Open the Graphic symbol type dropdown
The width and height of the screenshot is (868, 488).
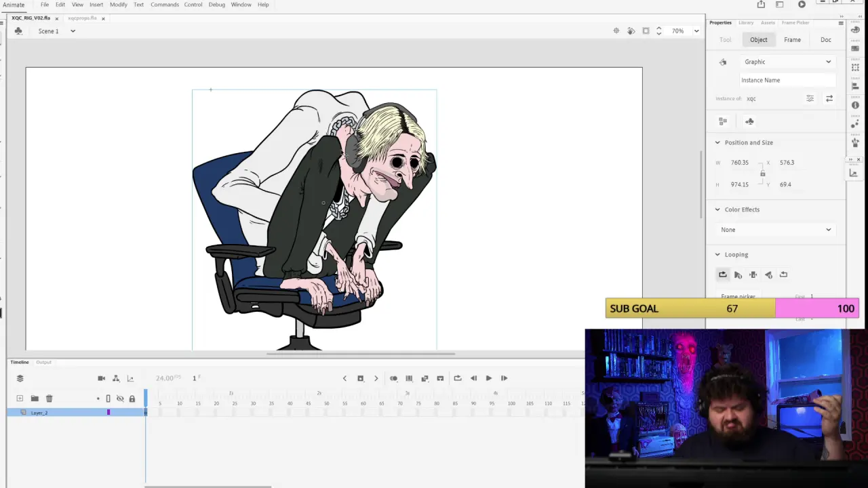787,62
